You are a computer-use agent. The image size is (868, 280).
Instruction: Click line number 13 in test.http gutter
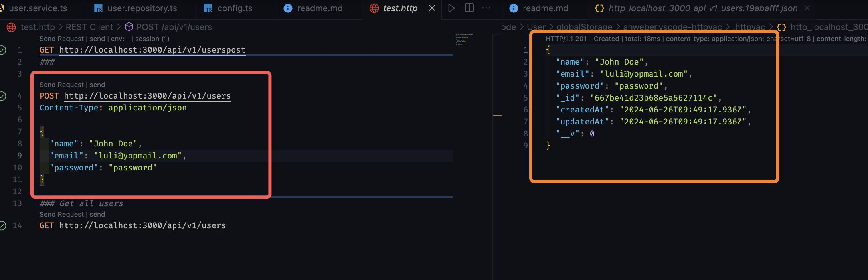pyautogui.click(x=17, y=203)
